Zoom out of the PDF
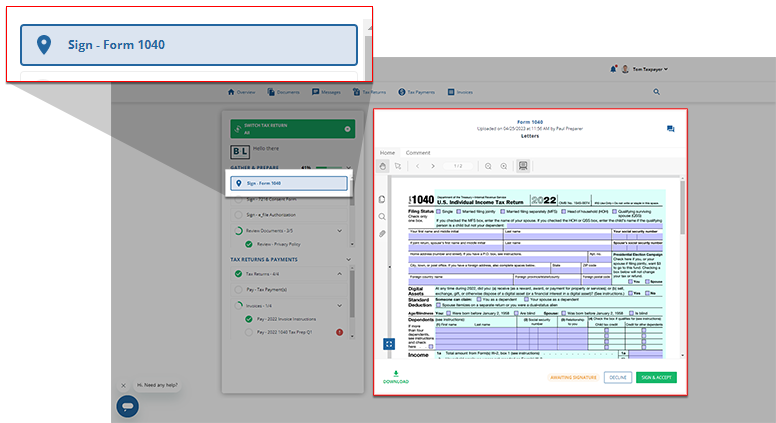776x423 pixels. click(488, 166)
